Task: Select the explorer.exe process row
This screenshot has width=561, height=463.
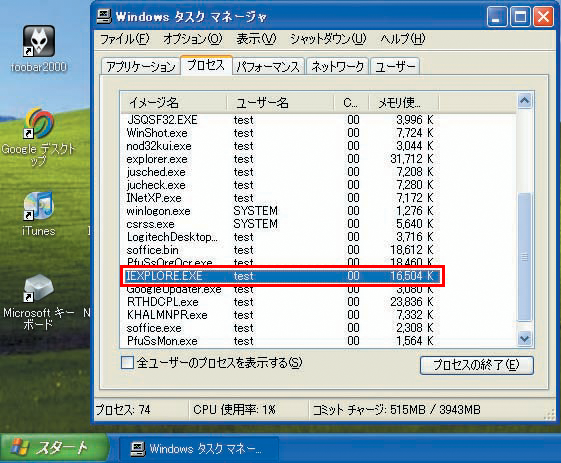Action: coord(281,159)
